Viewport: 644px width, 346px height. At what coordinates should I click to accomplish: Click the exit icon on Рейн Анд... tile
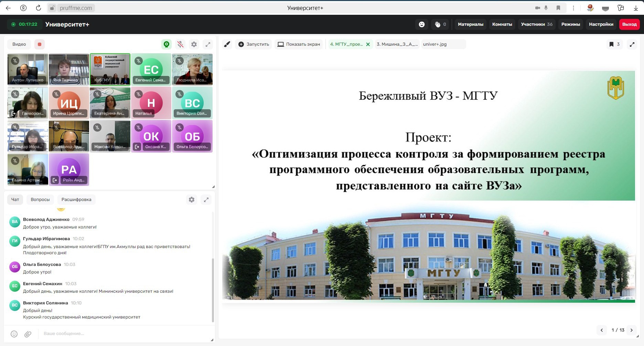pyautogui.click(x=55, y=180)
